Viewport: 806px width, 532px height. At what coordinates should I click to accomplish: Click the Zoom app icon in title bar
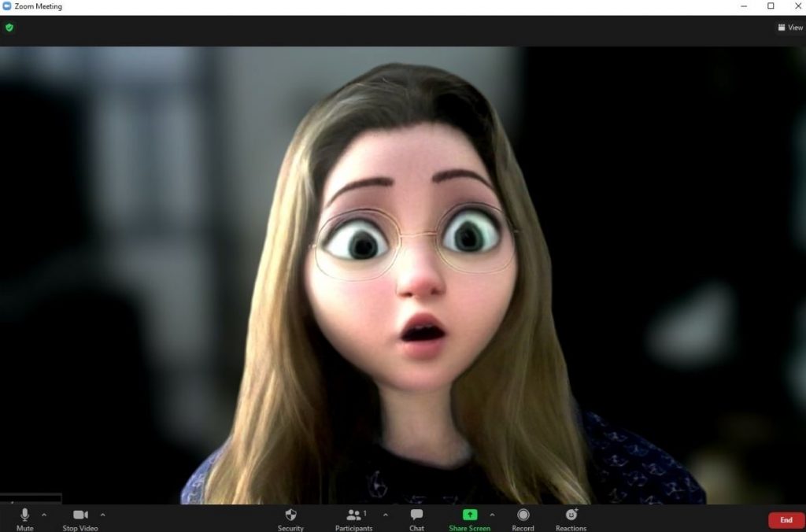pos(7,6)
